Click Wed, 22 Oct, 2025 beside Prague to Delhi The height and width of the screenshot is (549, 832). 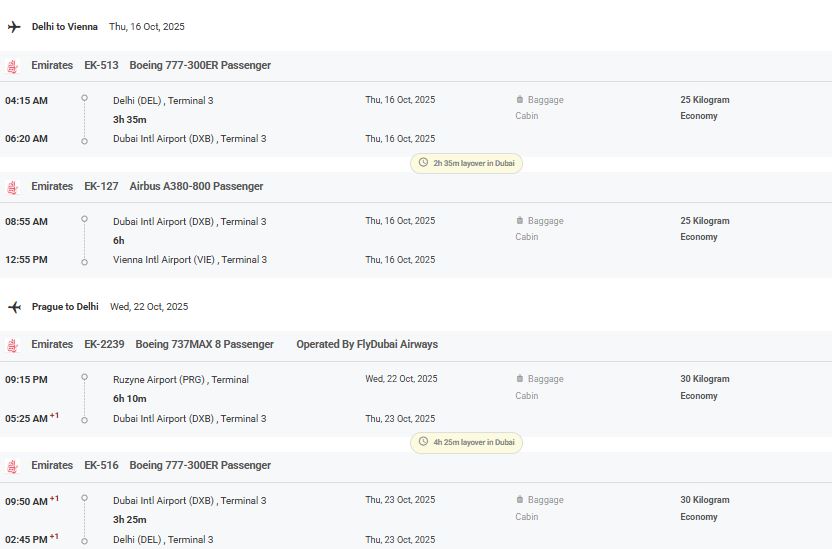click(149, 307)
